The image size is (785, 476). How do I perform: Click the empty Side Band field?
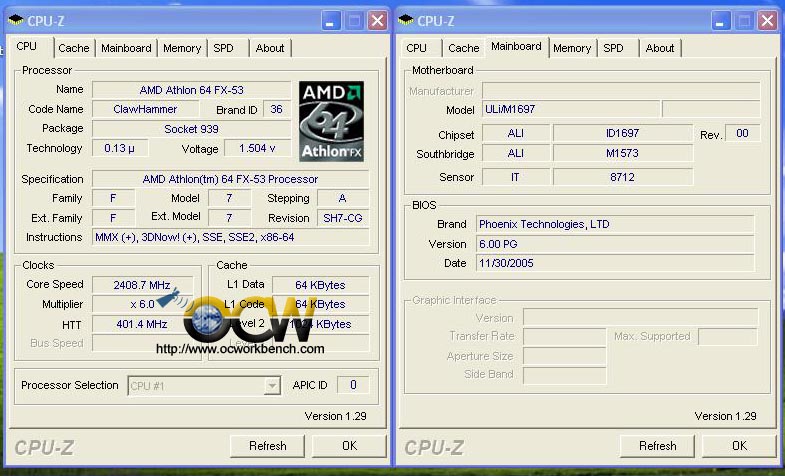point(565,375)
